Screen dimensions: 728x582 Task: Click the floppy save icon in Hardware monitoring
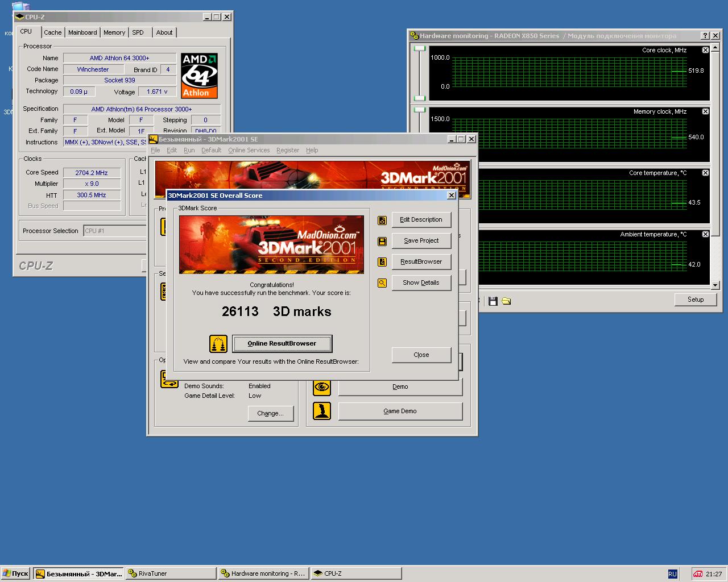coord(493,301)
